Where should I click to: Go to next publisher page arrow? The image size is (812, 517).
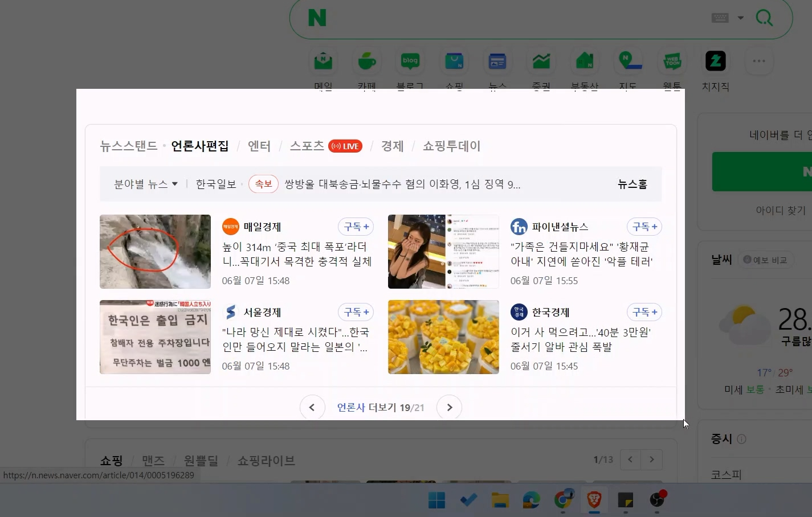449,407
